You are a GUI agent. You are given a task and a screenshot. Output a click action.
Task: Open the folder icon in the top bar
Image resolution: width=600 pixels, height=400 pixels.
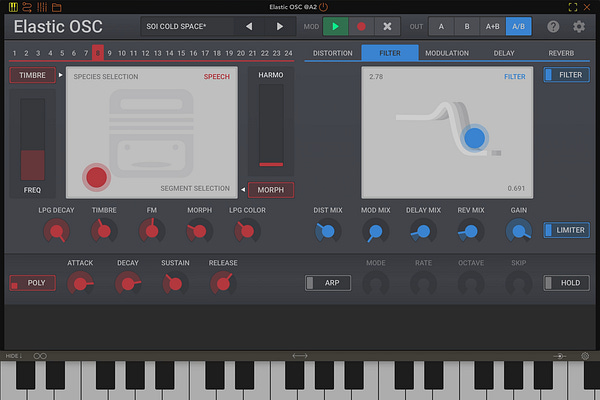57,7
